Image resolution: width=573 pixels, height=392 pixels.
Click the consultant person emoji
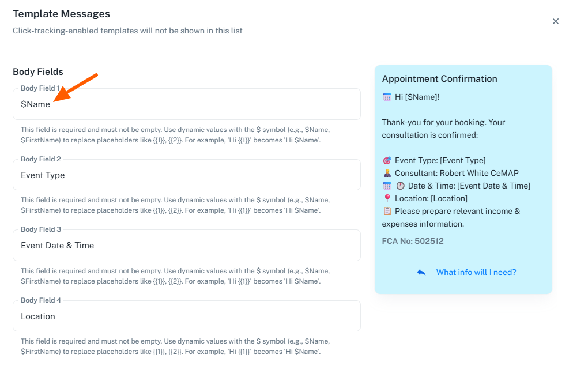click(387, 173)
